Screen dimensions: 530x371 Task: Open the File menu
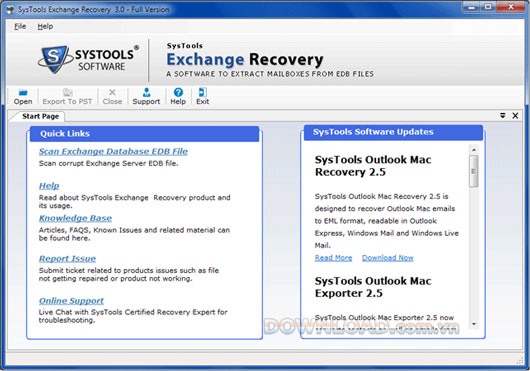(20, 26)
